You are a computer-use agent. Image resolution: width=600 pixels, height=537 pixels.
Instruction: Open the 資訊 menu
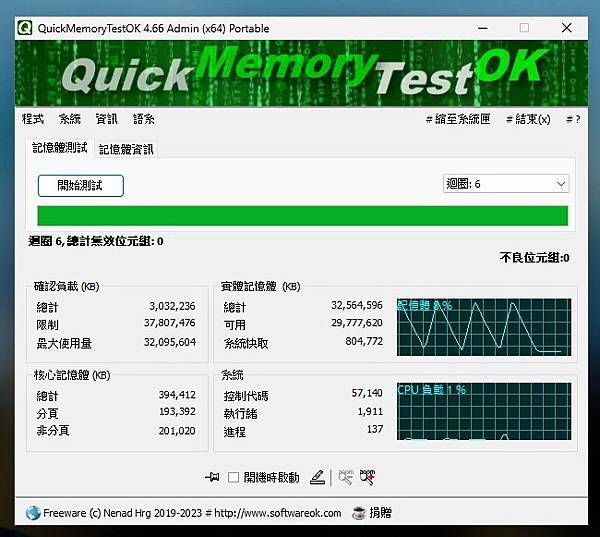pyautogui.click(x=106, y=119)
